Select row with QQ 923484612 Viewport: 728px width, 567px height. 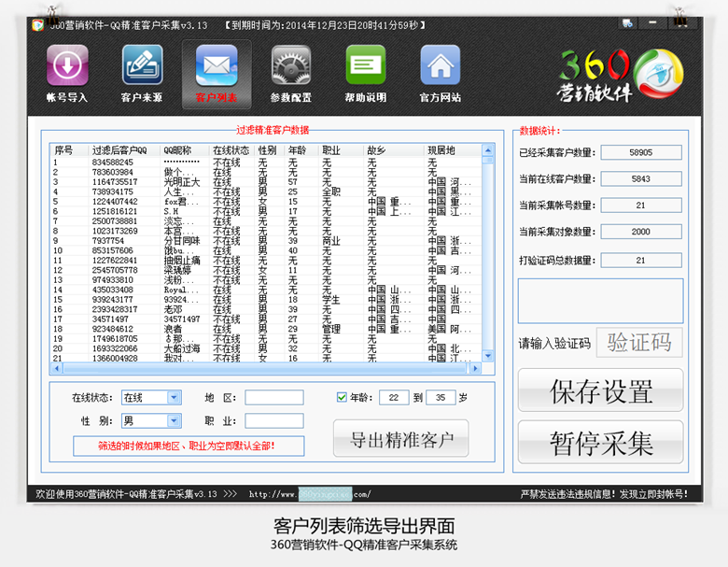click(x=266, y=329)
